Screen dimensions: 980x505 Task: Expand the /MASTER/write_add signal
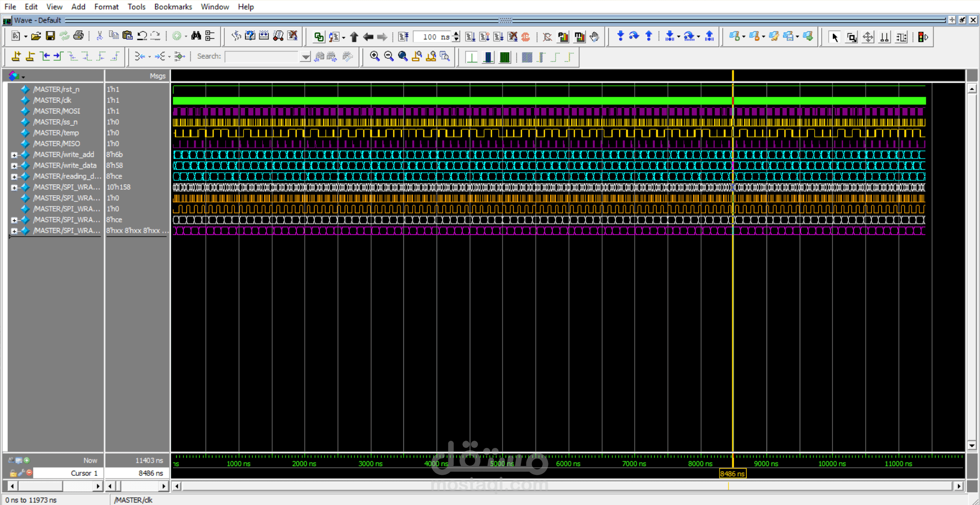coord(14,155)
